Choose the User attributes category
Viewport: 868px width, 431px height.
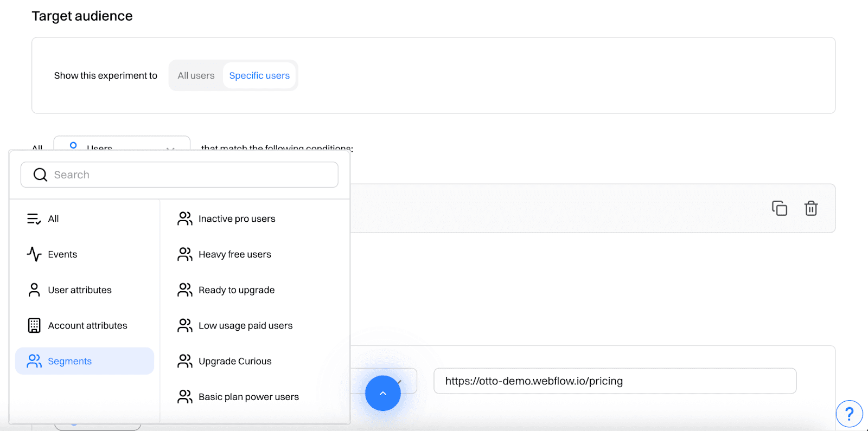pos(85,290)
